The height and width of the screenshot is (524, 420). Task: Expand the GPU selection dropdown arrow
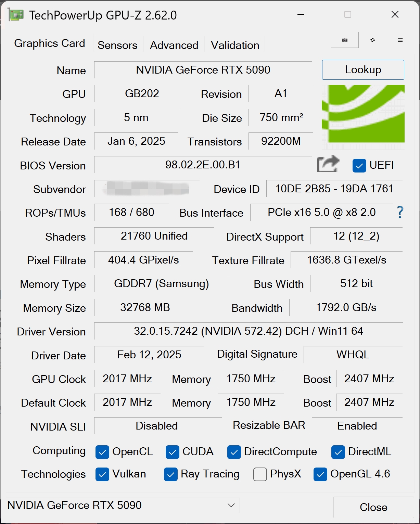coord(231,506)
